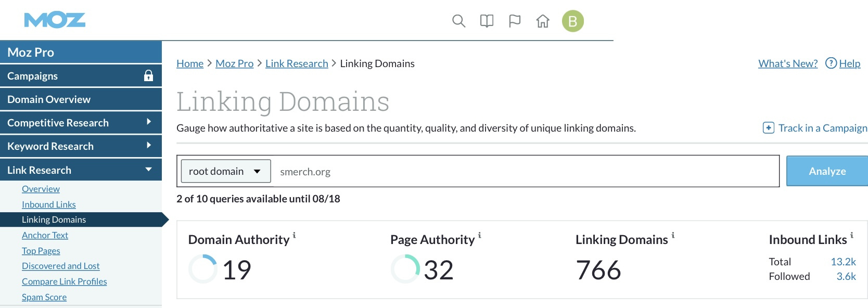Click the Campaigns lock icon

click(x=148, y=76)
